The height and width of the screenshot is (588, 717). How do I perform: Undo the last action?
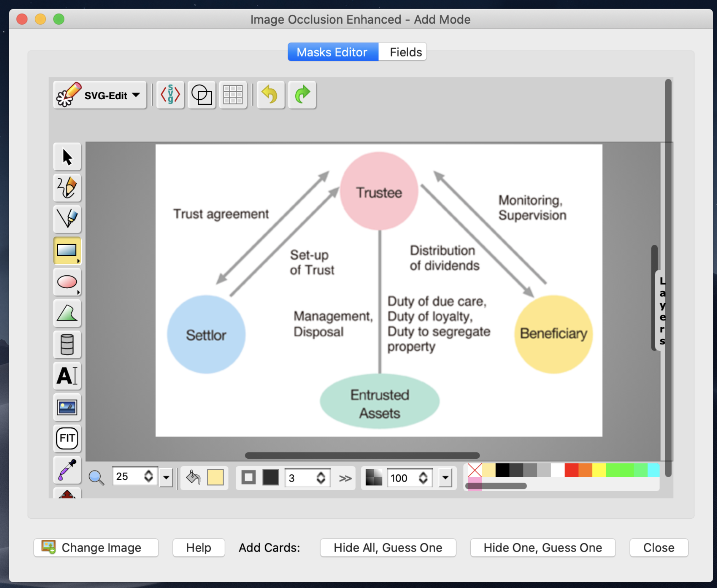[x=271, y=95]
